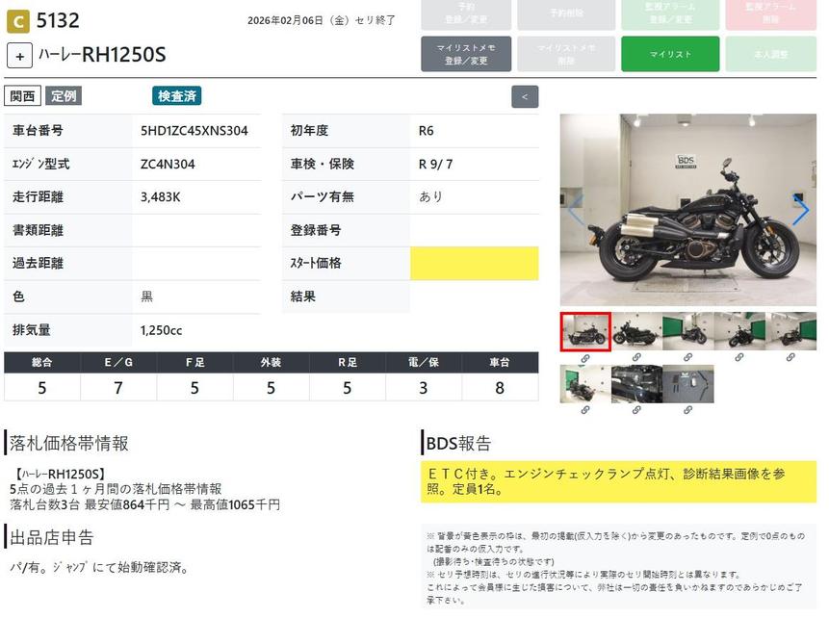Open link icon under red-bordered thumbnail
Screen dimensions: 829x644
pyautogui.click(x=584, y=357)
